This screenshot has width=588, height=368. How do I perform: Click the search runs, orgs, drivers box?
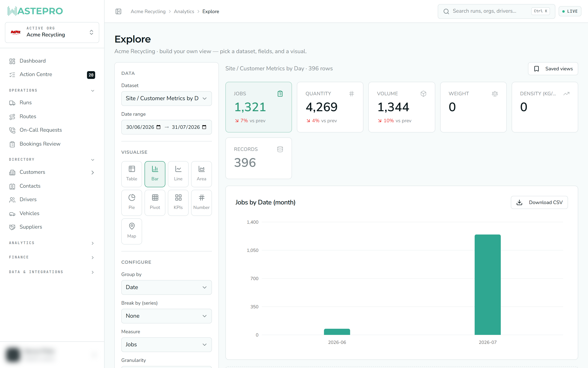[x=496, y=11]
